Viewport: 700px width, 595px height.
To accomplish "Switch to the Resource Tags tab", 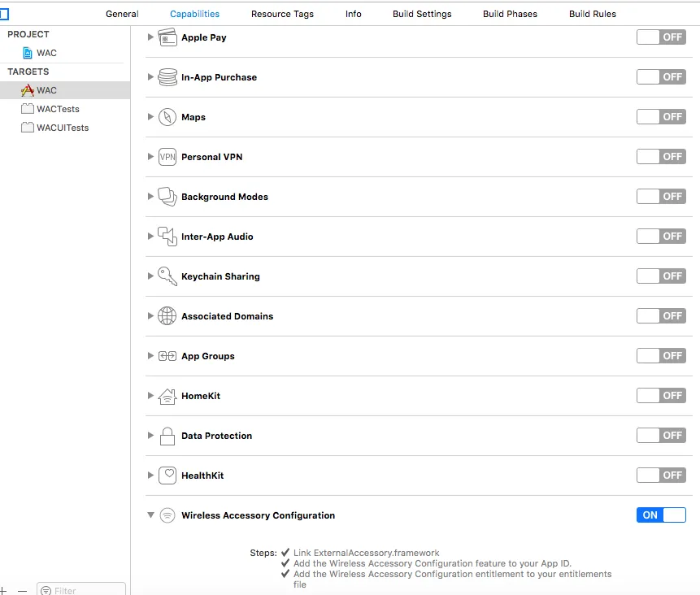I will pyautogui.click(x=282, y=14).
